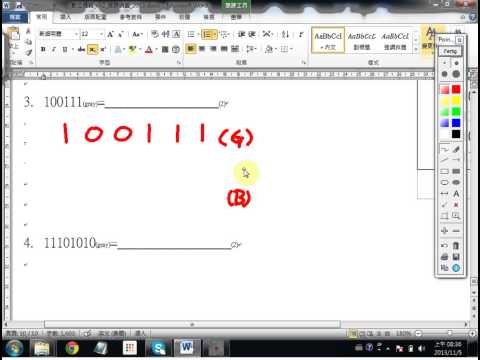Screen dimensions: 480x360
Task: Switch to References ribbon tab
Action: (131, 17)
